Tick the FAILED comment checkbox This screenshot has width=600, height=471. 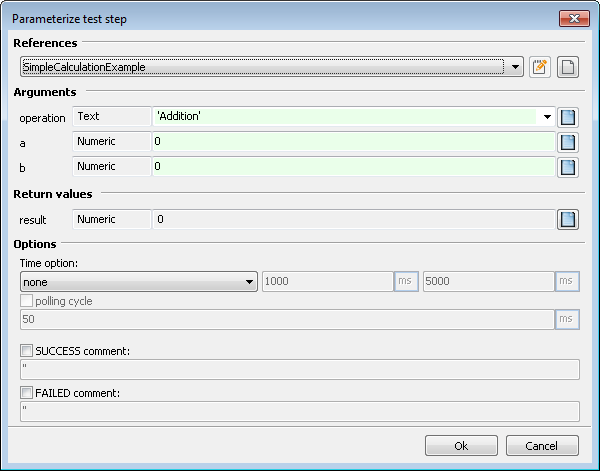pos(26,393)
